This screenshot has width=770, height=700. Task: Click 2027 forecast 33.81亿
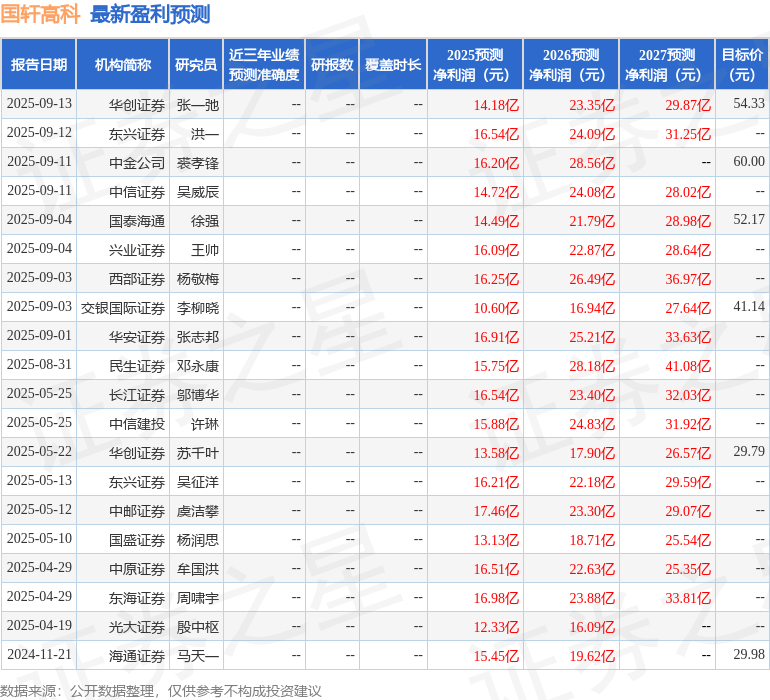tap(688, 598)
